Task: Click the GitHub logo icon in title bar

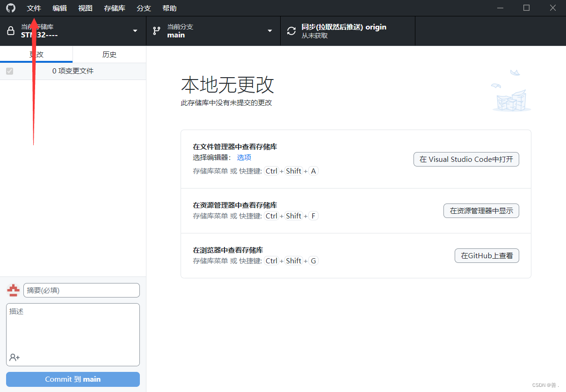Action: click(x=10, y=8)
